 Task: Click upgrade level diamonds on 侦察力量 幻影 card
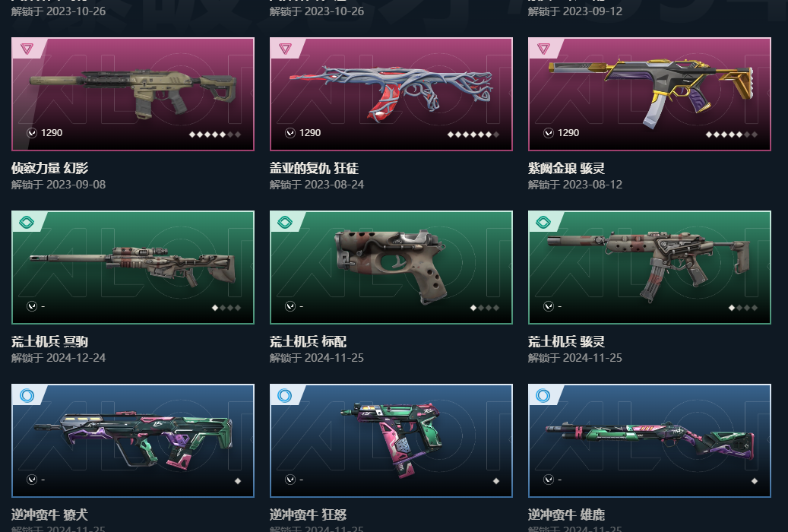(215, 135)
